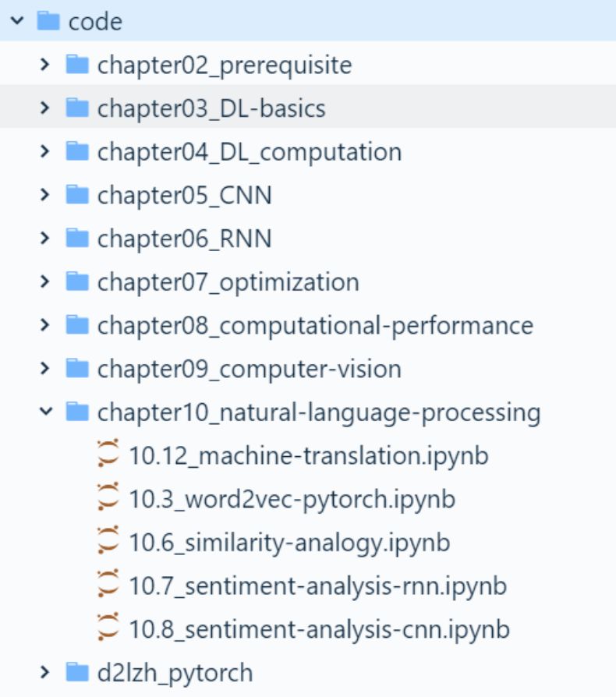The height and width of the screenshot is (697, 616).
Task: Collapse chapter10_natural-language-processing folder
Action: tap(46, 412)
